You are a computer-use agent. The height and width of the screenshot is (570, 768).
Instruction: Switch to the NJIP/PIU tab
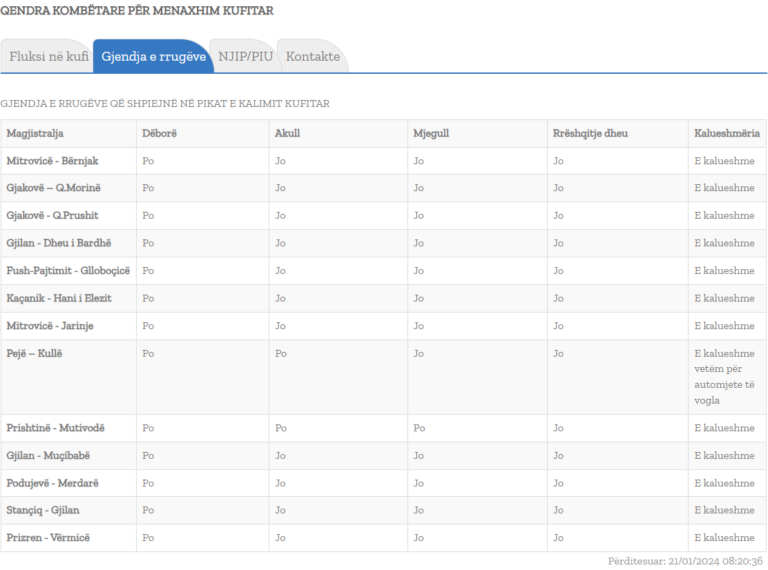click(245, 56)
